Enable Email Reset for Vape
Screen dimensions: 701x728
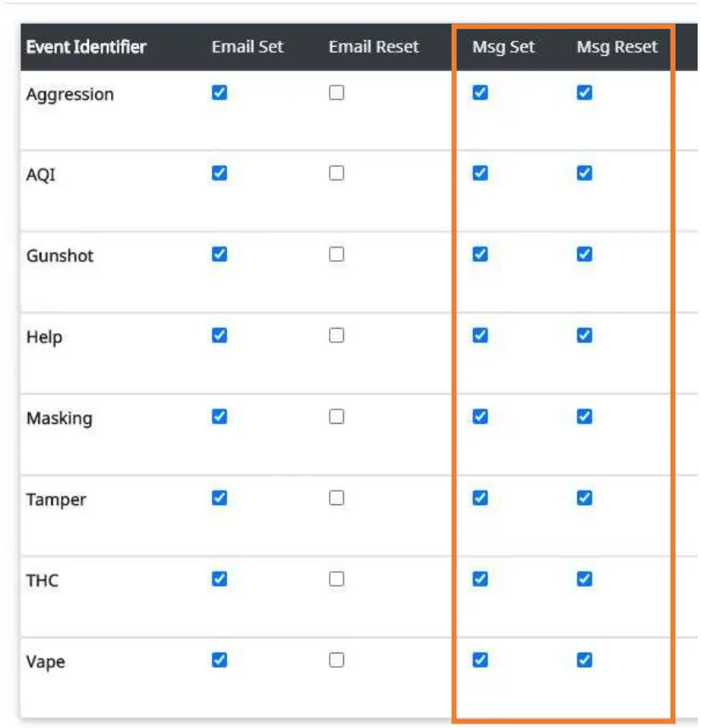(337, 660)
